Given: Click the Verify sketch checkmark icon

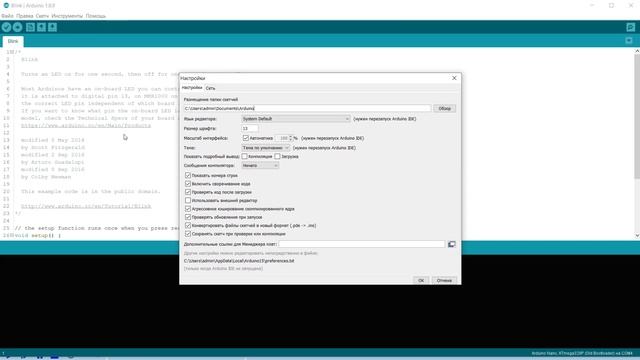Looking at the screenshot, I should [7, 27].
